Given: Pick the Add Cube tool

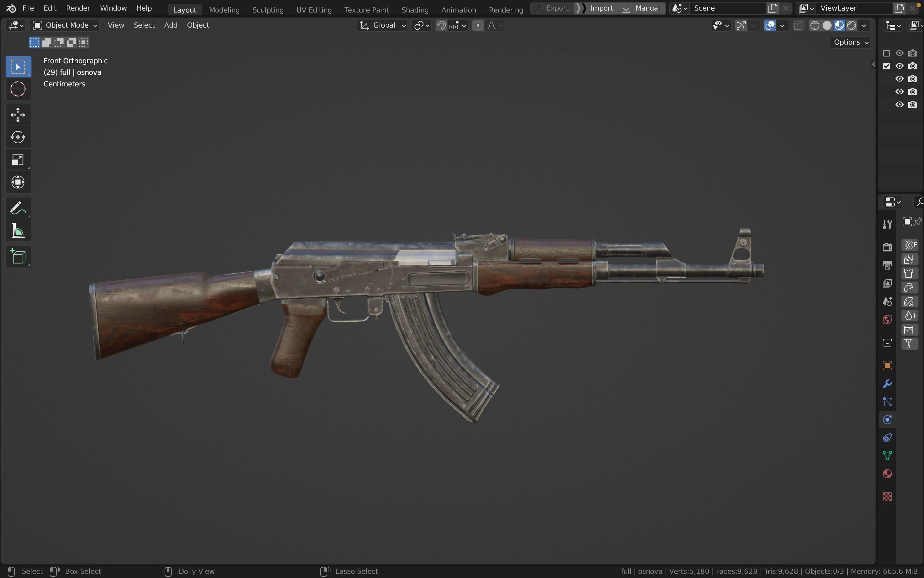Looking at the screenshot, I should (18, 256).
